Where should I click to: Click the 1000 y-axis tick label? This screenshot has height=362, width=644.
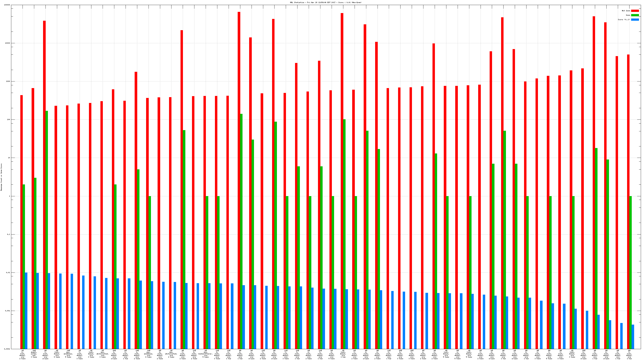[8, 81]
